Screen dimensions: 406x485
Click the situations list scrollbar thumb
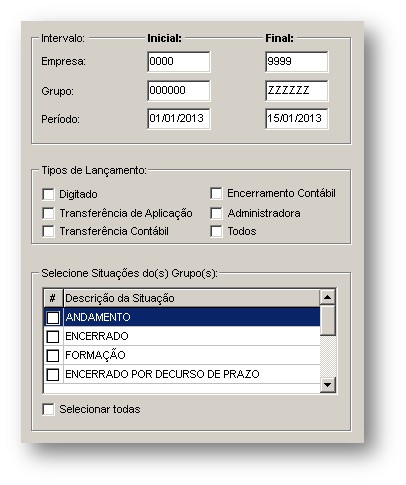coord(328,320)
